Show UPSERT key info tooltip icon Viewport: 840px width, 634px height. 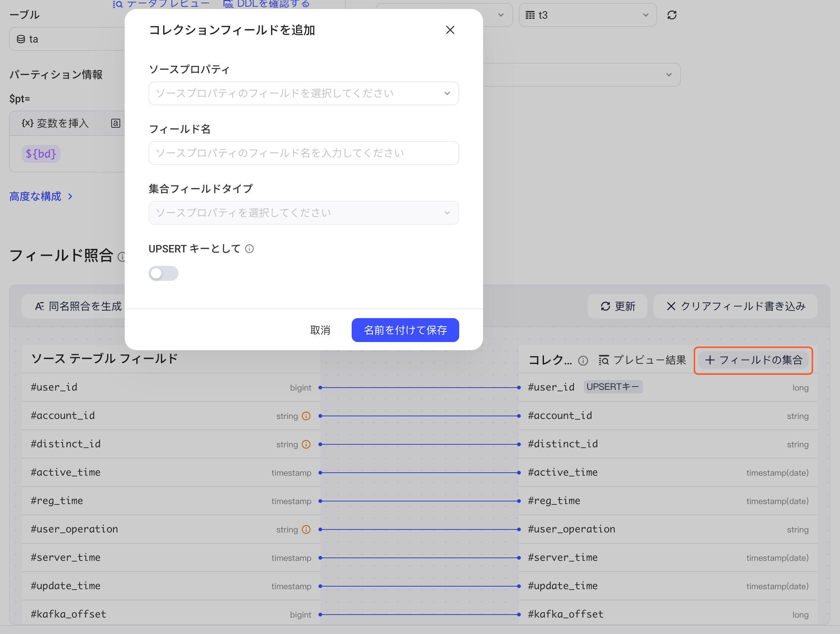(x=249, y=249)
